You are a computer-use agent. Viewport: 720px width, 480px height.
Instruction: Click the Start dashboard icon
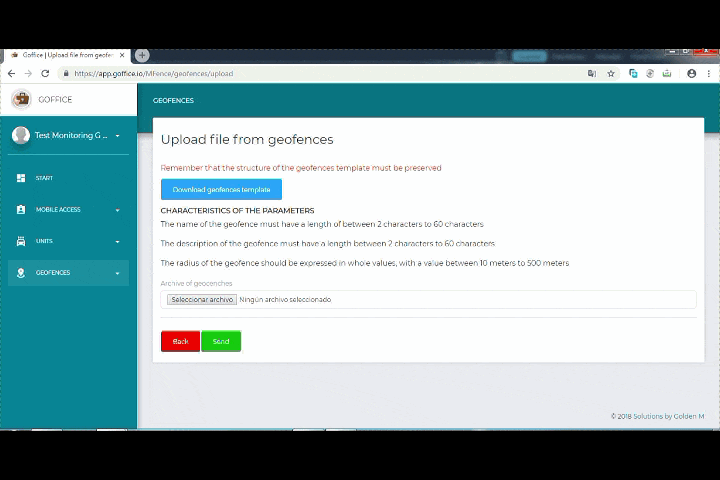click(21, 178)
